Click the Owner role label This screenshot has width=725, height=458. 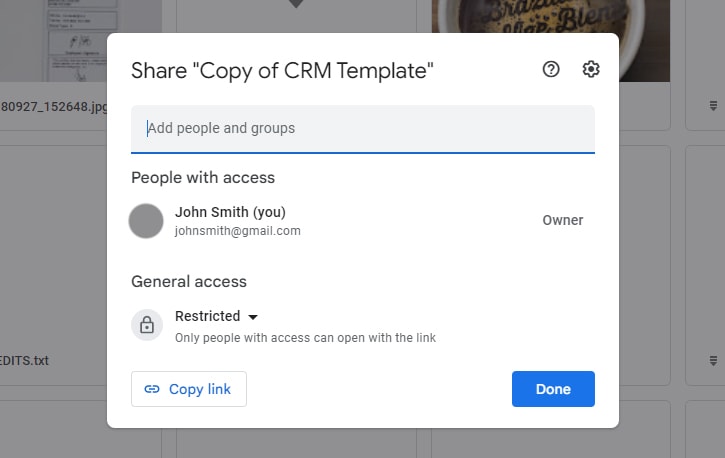click(x=563, y=220)
